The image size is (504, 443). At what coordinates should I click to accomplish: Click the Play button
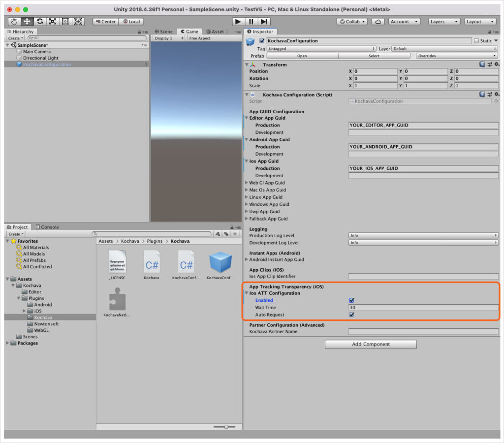click(238, 22)
